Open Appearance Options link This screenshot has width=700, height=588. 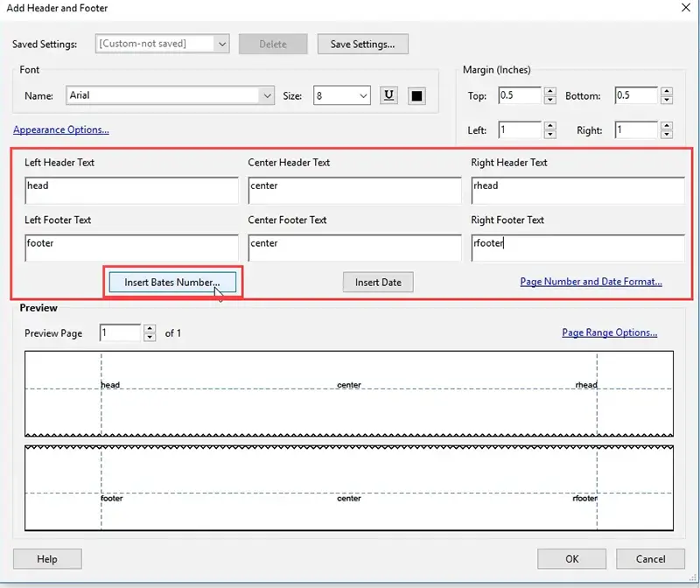pyautogui.click(x=61, y=129)
